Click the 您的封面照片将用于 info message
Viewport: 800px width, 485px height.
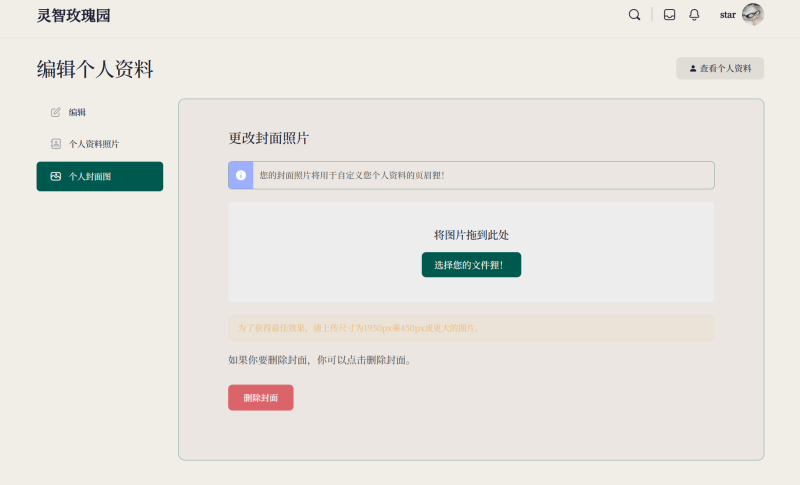click(352, 175)
